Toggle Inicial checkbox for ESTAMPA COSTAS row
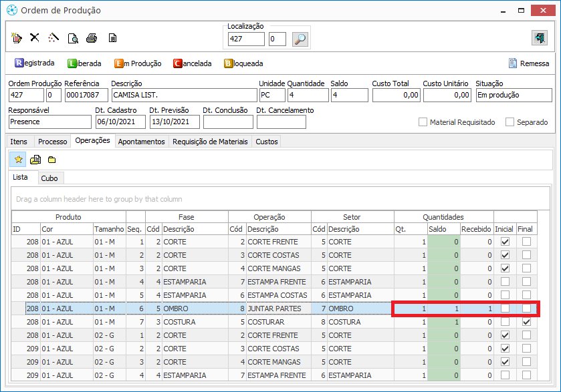 pos(505,295)
